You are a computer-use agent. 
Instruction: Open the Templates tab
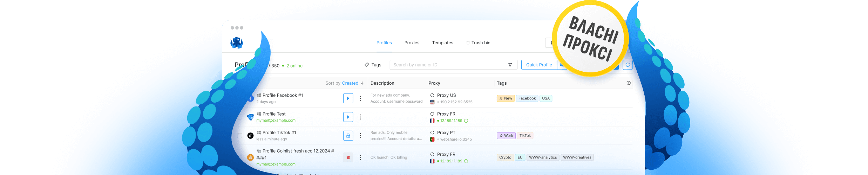click(x=442, y=43)
